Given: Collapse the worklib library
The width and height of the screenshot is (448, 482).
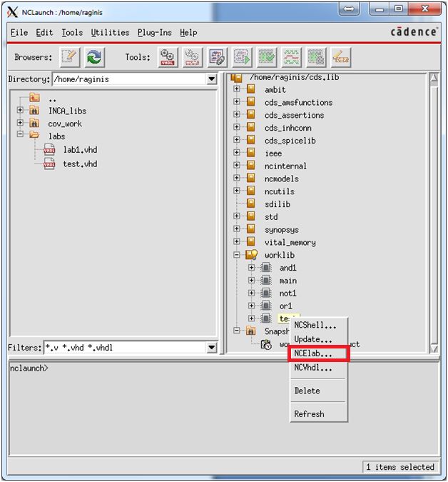Looking at the screenshot, I should click(x=236, y=255).
